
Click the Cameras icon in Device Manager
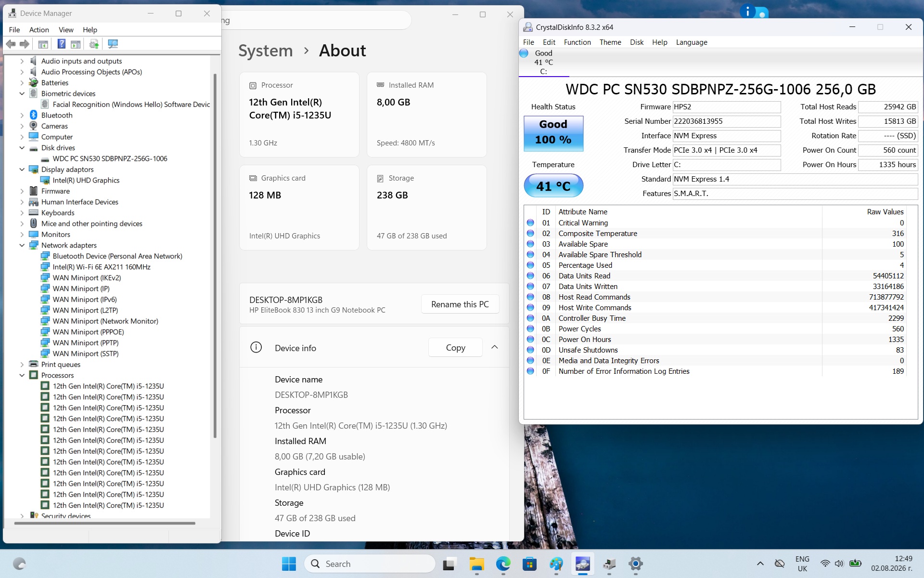click(x=33, y=126)
